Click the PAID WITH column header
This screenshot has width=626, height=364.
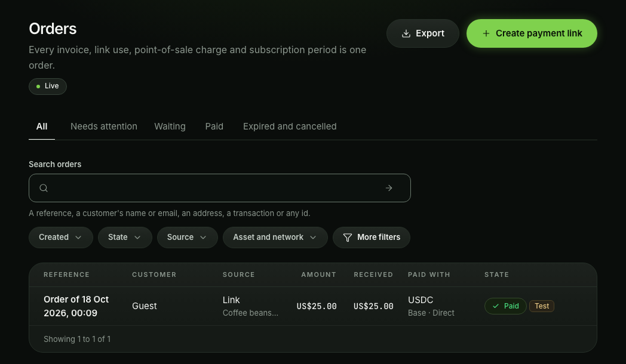429,274
